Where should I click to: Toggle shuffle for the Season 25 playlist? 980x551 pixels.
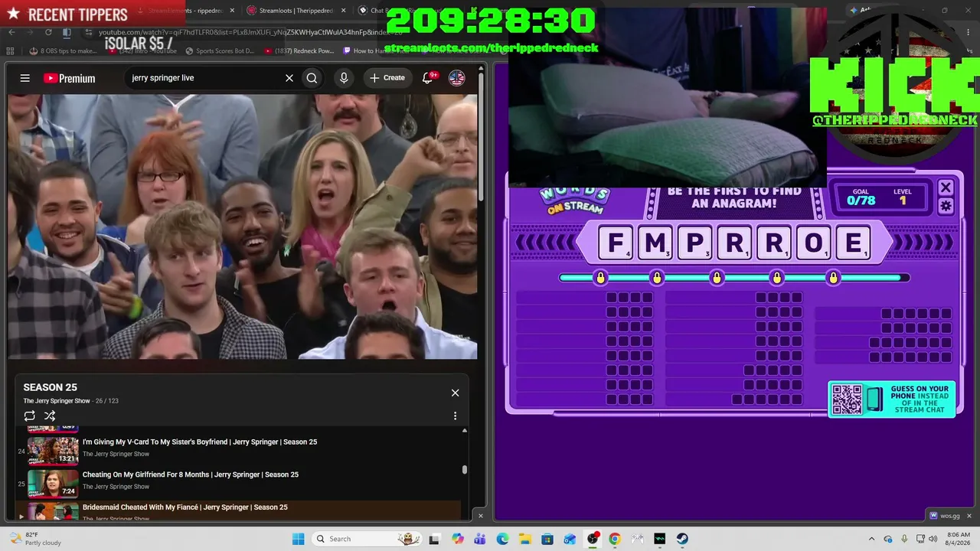click(50, 416)
